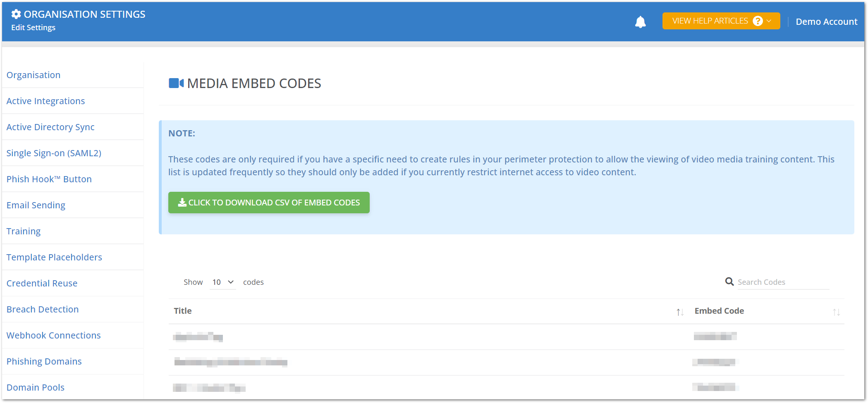Click the download icon on the green button
This screenshot has height=403, width=868.
(182, 203)
